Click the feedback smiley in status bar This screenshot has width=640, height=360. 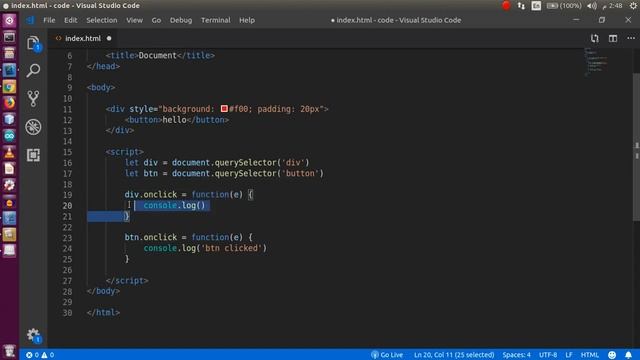click(x=612, y=355)
